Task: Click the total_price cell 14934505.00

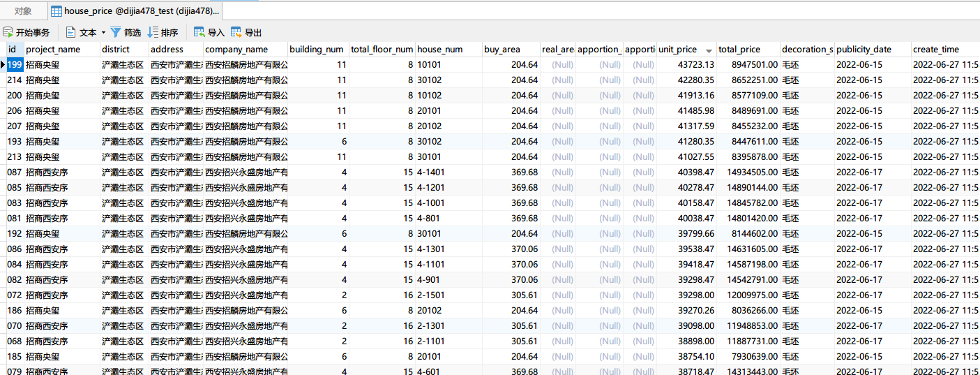Action: pyautogui.click(x=748, y=172)
